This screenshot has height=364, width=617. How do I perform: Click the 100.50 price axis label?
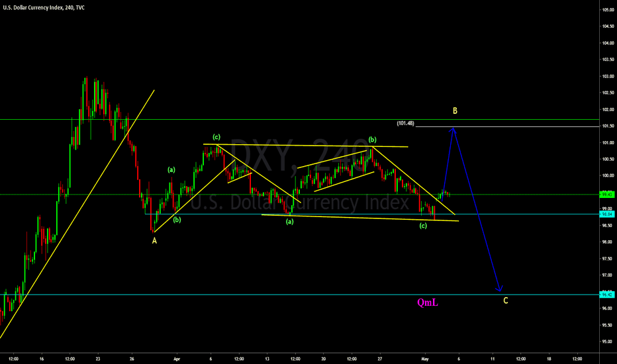608,159
